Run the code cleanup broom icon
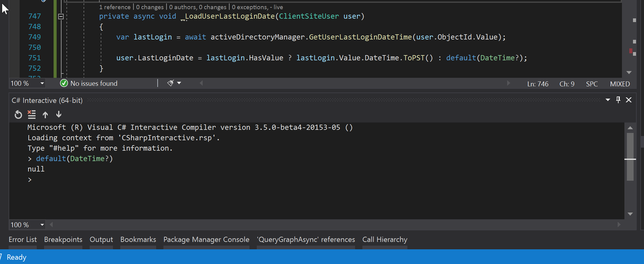 pyautogui.click(x=171, y=83)
